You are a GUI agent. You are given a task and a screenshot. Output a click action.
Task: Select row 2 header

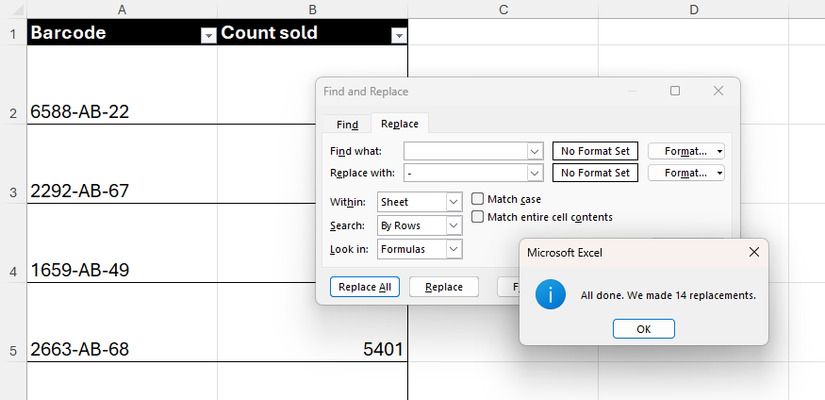13,85
